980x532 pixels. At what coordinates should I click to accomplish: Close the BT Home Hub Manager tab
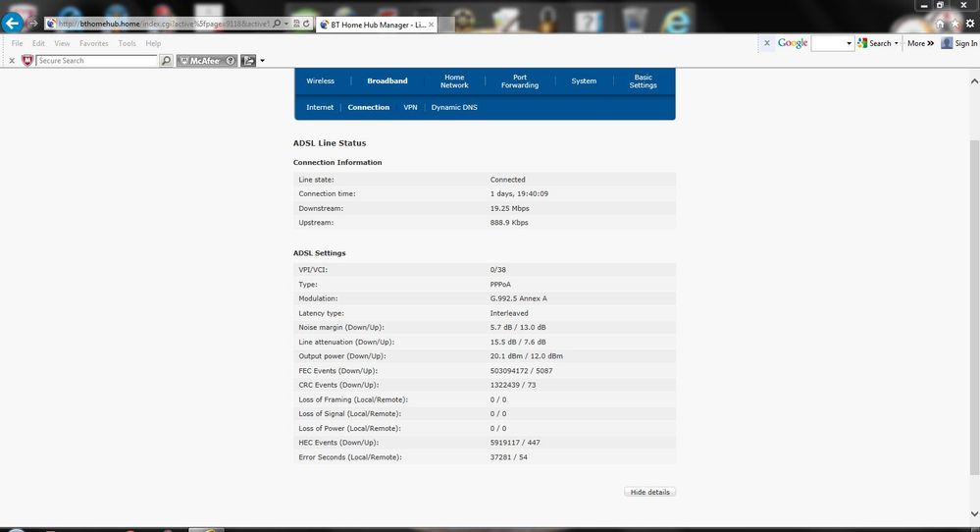pos(431,25)
